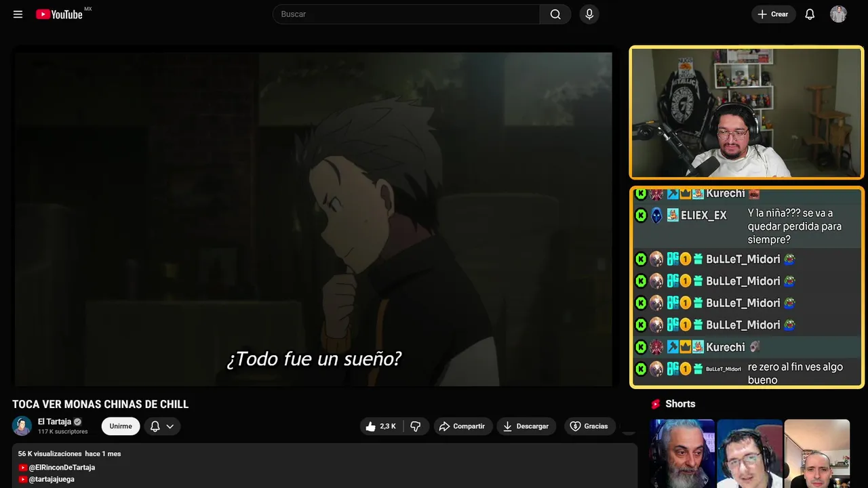Click the subtitle '¿Todo fue un sueño?'
The height and width of the screenshot is (488, 868).
click(314, 359)
